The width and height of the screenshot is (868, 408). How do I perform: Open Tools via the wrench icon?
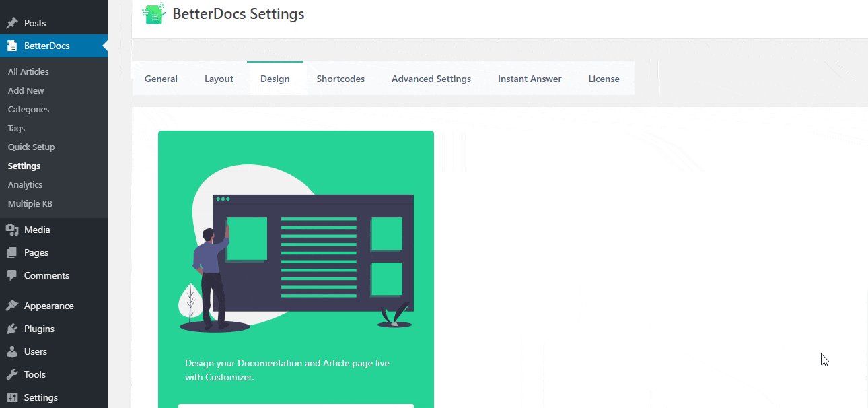(x=11, y=374)
